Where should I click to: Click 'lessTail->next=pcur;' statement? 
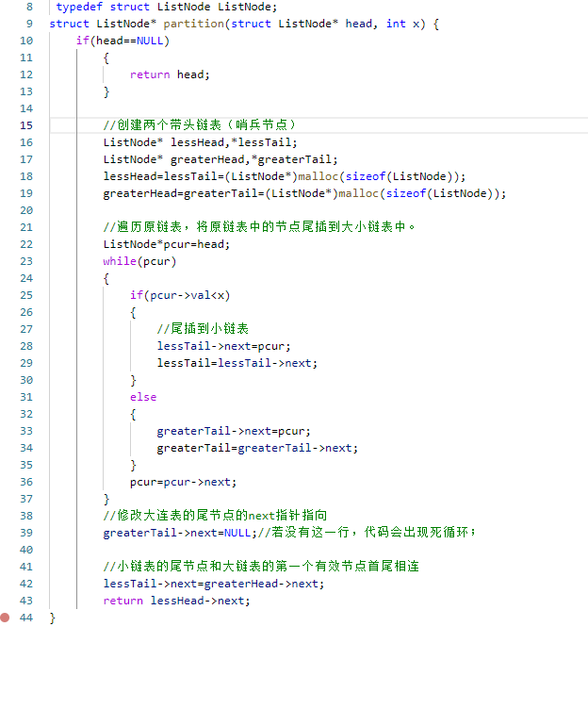[223, 346]
